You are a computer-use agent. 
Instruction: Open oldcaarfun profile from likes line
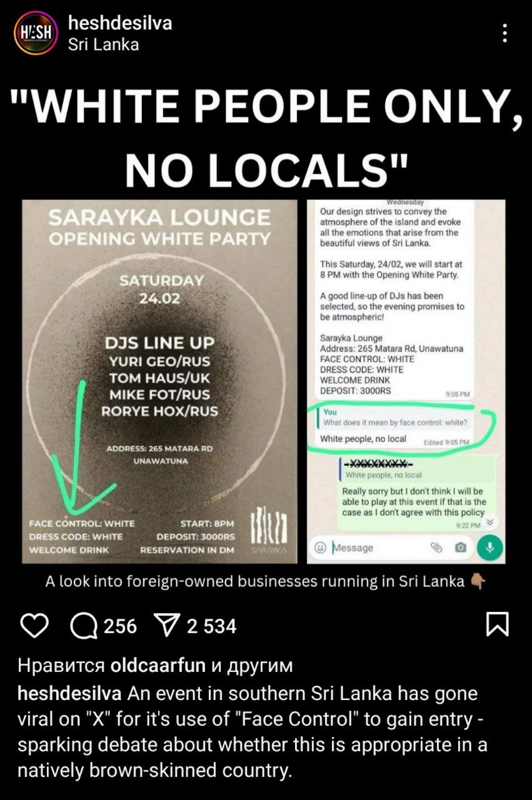pos(158,666)
